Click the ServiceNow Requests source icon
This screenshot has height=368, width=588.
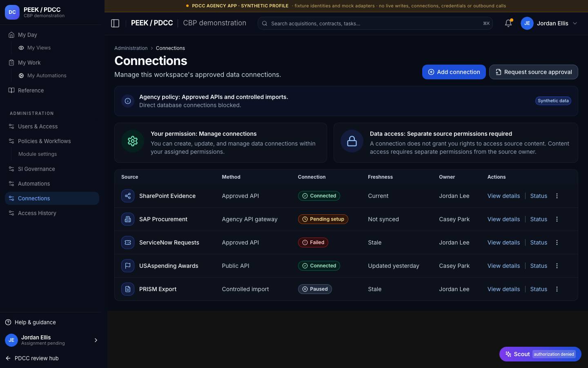pos(128,242)
